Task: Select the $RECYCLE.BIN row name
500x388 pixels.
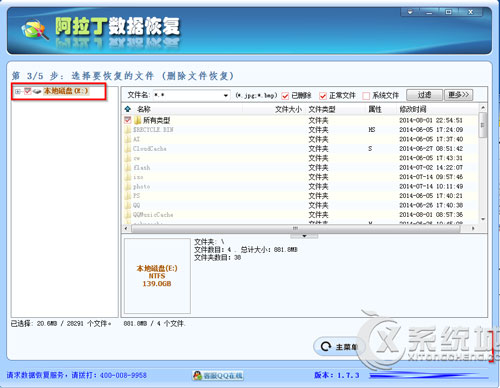Action: click(153, 130)
